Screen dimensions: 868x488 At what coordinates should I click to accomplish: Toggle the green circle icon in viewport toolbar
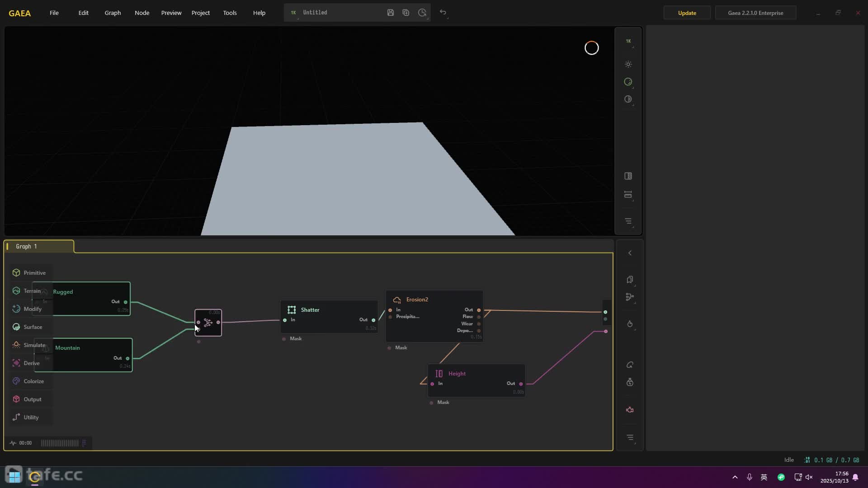(628, 82)
